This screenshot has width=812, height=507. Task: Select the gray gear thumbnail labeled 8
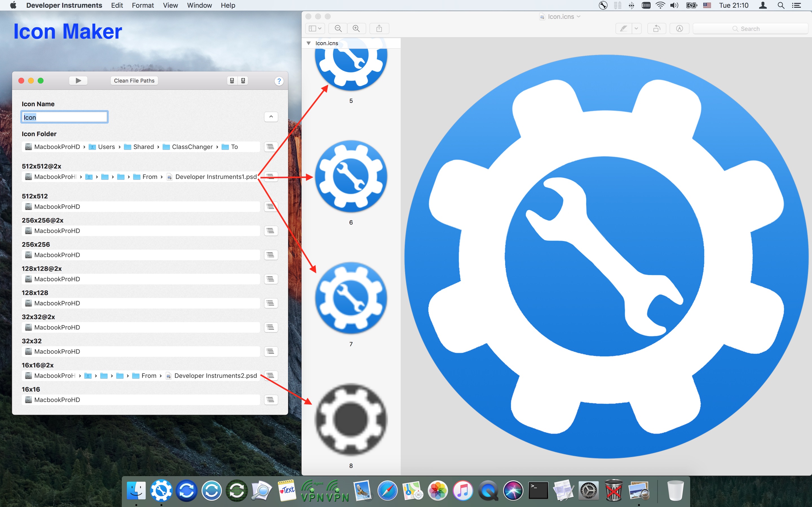pos(351,419)
